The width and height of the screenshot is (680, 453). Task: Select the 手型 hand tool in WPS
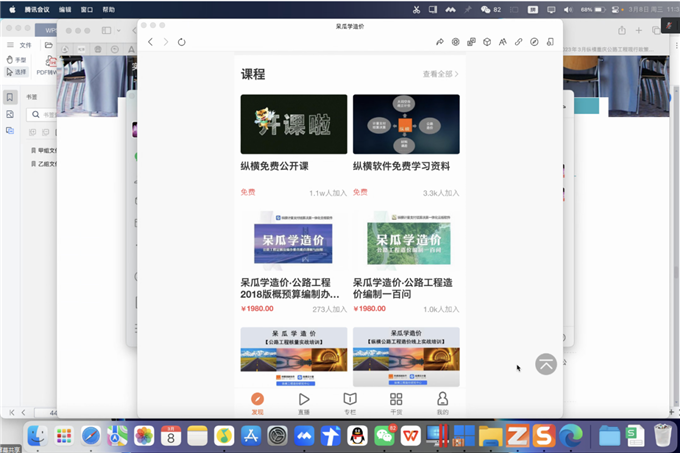[16, 59]
